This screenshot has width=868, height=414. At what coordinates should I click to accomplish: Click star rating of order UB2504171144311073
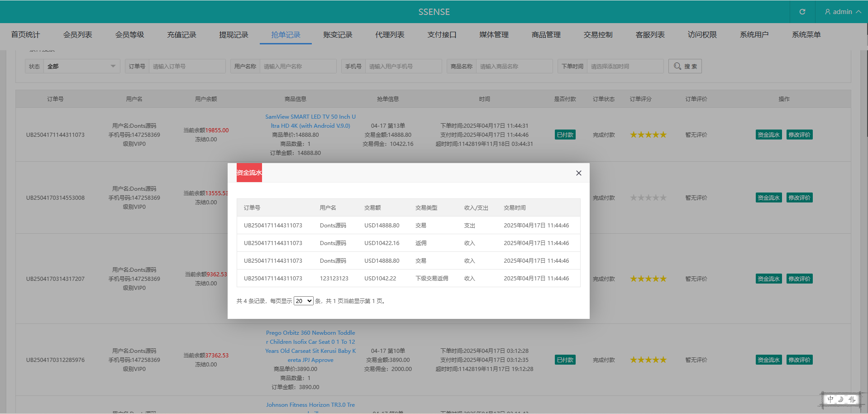648,135
